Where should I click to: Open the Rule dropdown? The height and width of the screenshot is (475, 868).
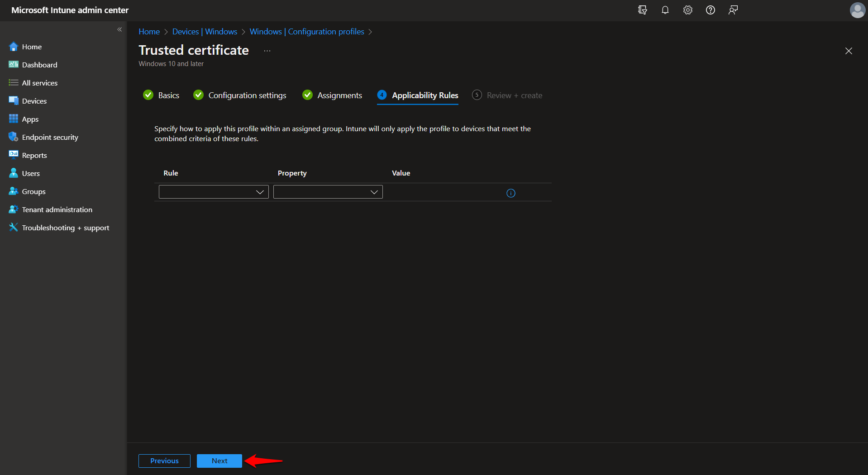[x=213, y=191]
